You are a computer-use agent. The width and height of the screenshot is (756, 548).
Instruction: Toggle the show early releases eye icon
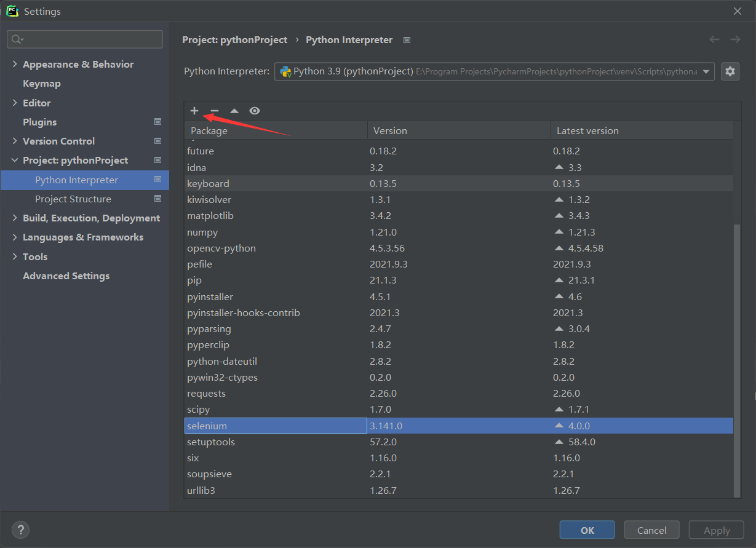[x=255, y=111]
